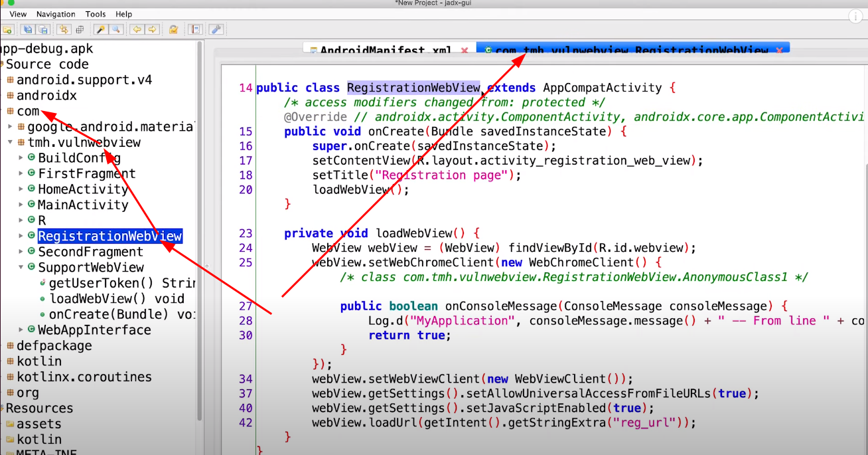868x455 pixels.
Task: Navigate back using the yellow back arrow
Action: 136,29
